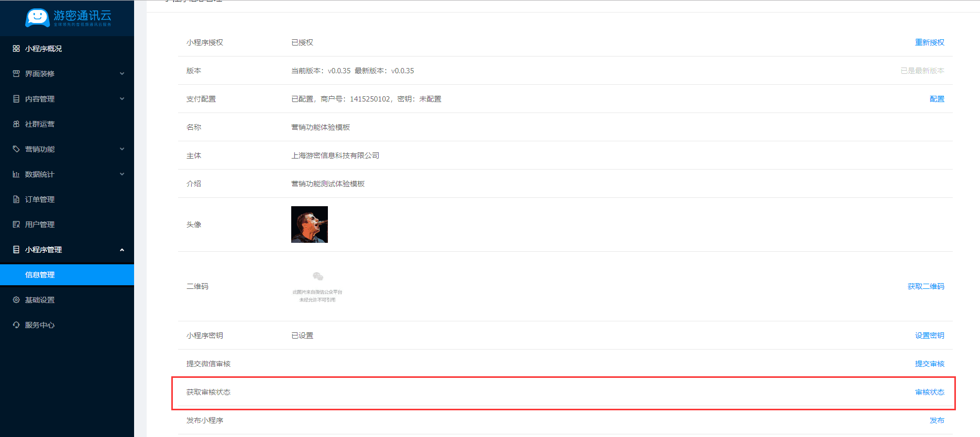980x437 pixels.
Task: Click the 提交审核 link
Action: click(x=929, y=364)
